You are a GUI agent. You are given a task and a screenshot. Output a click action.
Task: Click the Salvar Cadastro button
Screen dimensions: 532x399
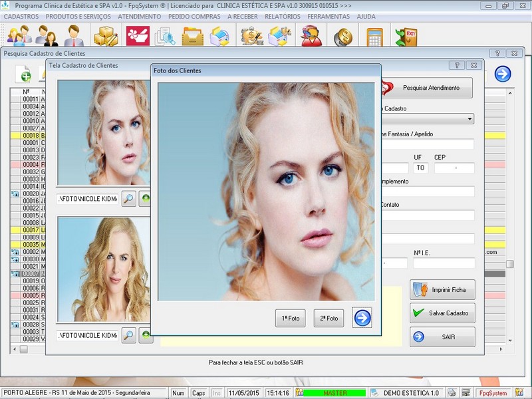click(x=442, y=313)
